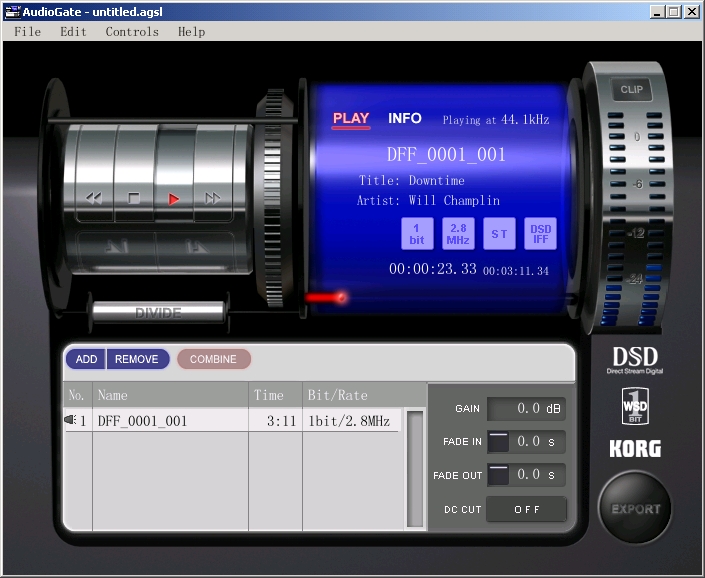Click the AudioGate title bar app icon
Screen dimensions: 705x578
(12, 12)
